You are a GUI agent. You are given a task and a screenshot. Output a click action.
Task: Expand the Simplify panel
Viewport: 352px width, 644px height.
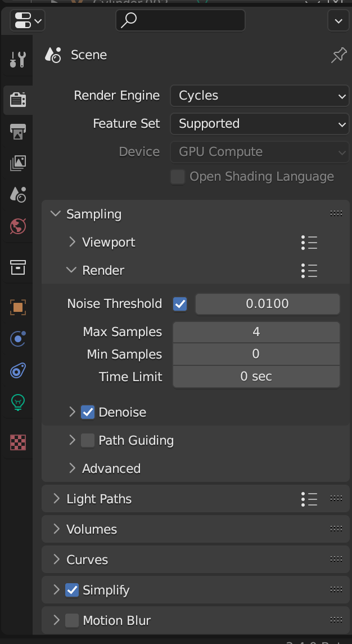(57, 590)
